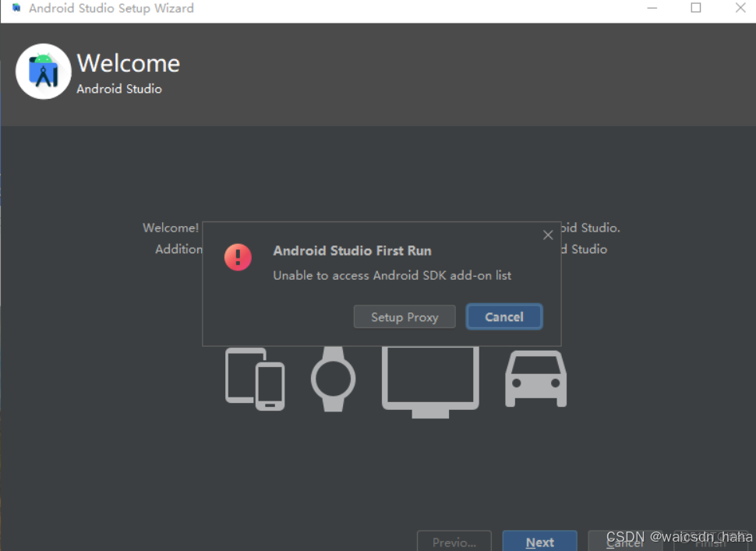756x551 pixels.
Task: Dismiss the First Run dialog with its X
Action: 548,235
